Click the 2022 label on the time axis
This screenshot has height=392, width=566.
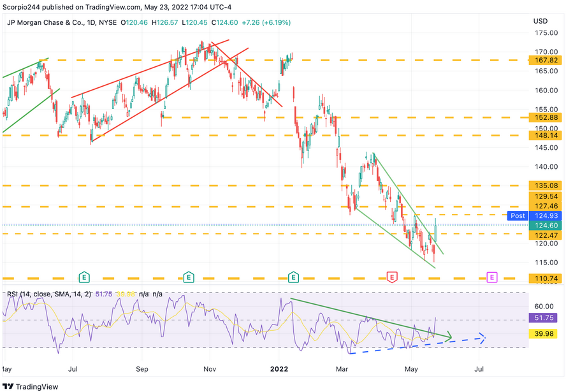(279, 369)
